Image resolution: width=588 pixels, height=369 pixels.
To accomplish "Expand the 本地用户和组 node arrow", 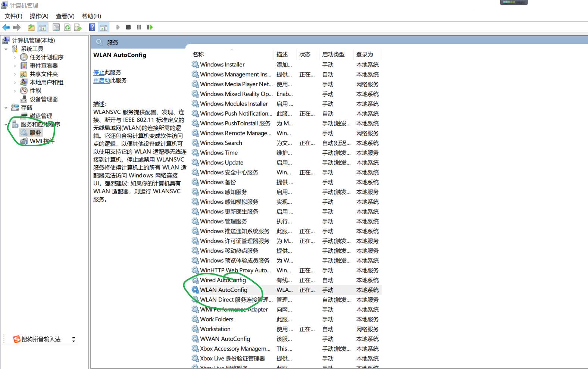I will tap(15, 82).
